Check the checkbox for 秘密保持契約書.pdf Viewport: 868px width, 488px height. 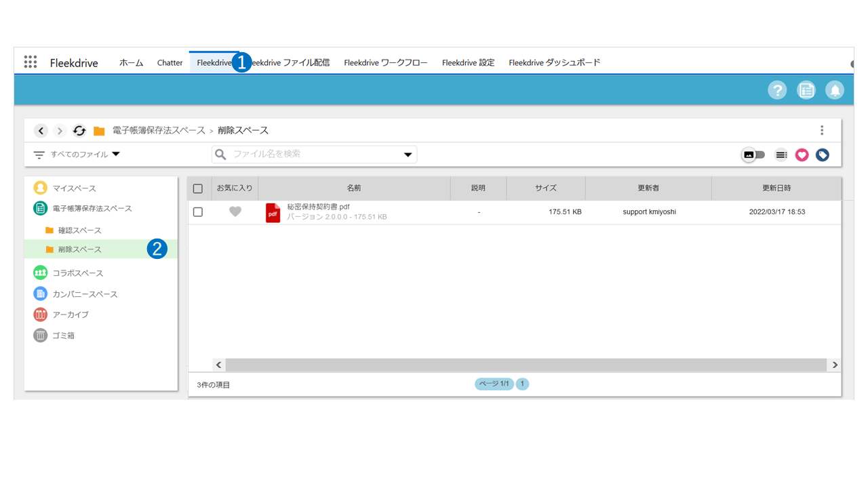(x=198, y=212)
